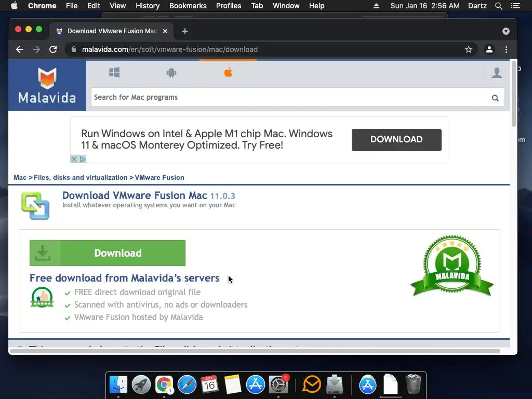Viewport: 532px width, 399px height.
Task: Go back in Chrome
Action: coord(20,49)
